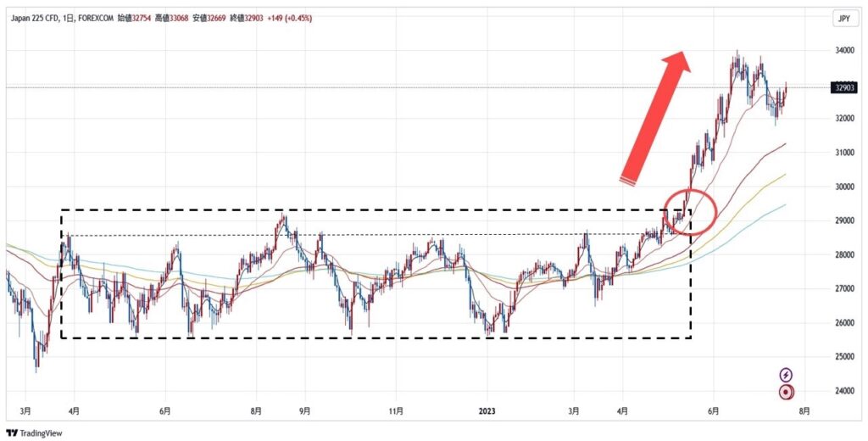868x441 pixels.
Task: Open the TradingView logo link
Action: [34, 433]
